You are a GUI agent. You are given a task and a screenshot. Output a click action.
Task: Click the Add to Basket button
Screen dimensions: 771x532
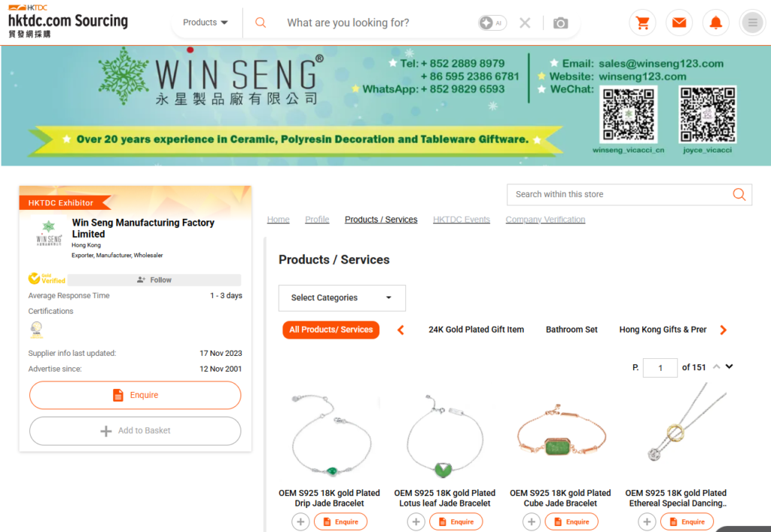tap(136, 431)
